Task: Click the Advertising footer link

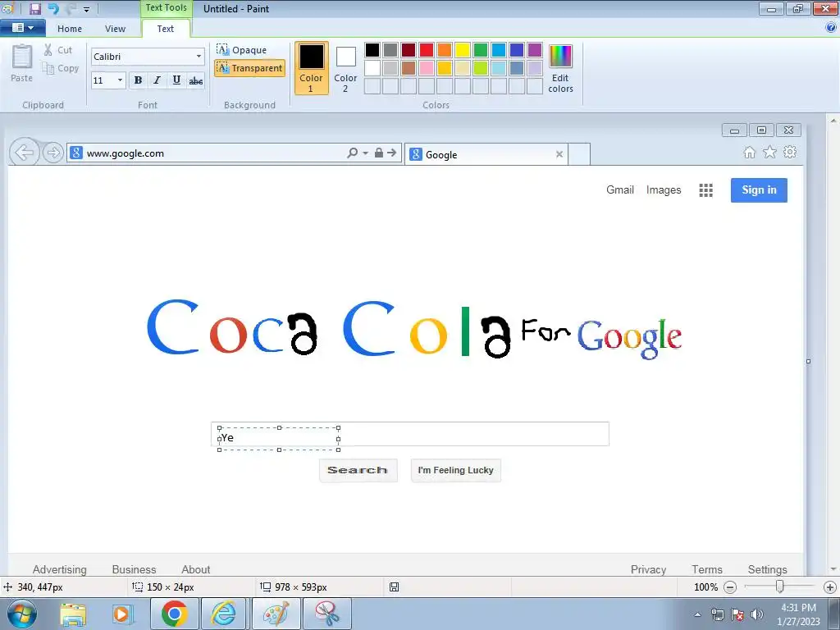Action: click(x=59, y=569)
